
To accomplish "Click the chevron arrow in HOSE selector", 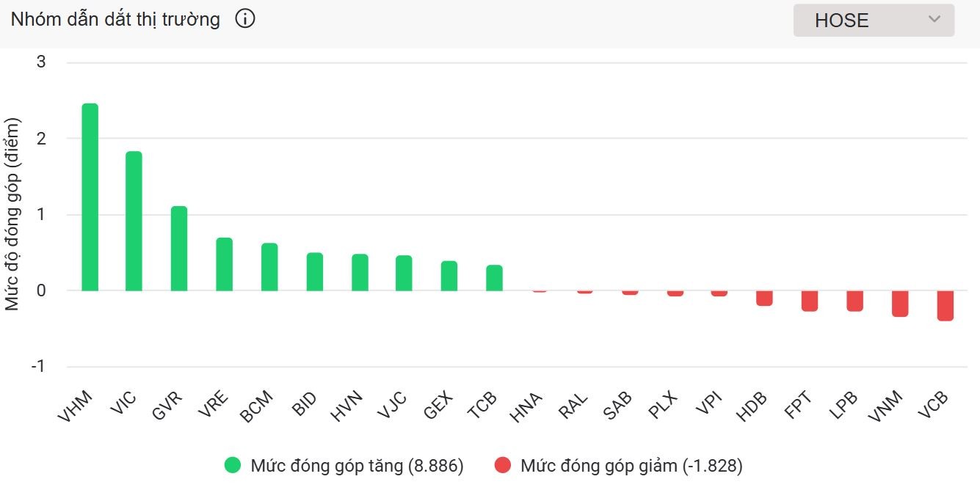I will coord(934,20).
